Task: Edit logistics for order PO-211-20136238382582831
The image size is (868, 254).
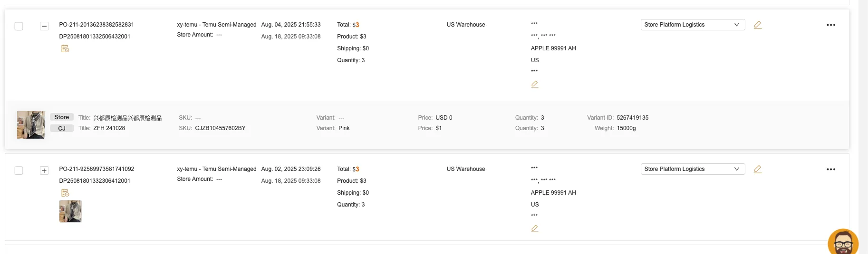Action: [758, 25]
